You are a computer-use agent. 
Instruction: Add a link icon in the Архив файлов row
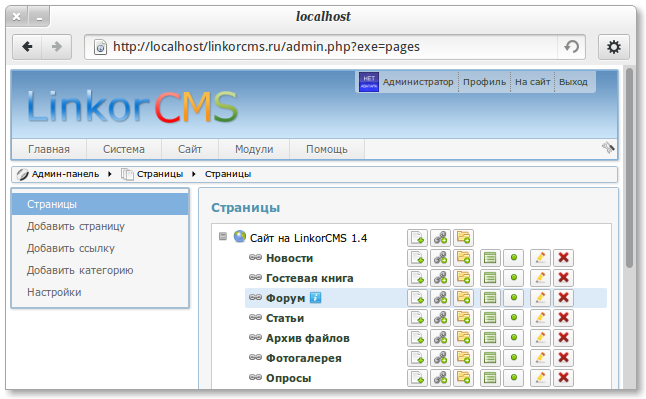coord(440,338)
